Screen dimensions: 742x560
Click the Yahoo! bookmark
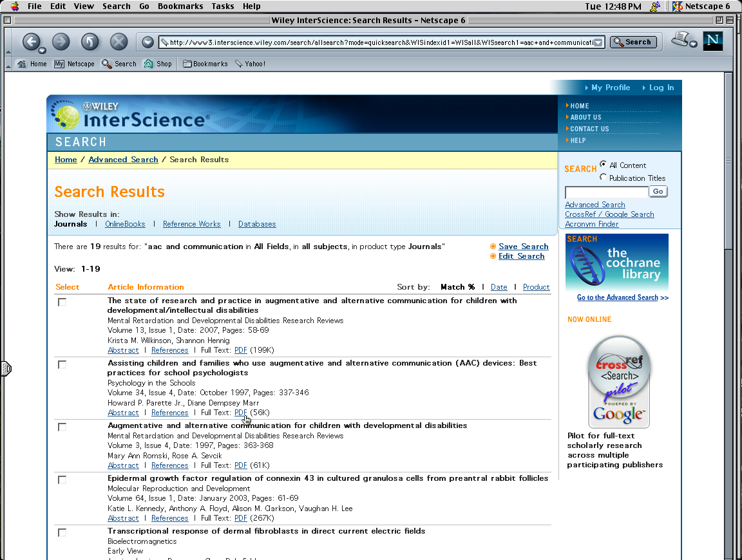(x=251, y=64)
